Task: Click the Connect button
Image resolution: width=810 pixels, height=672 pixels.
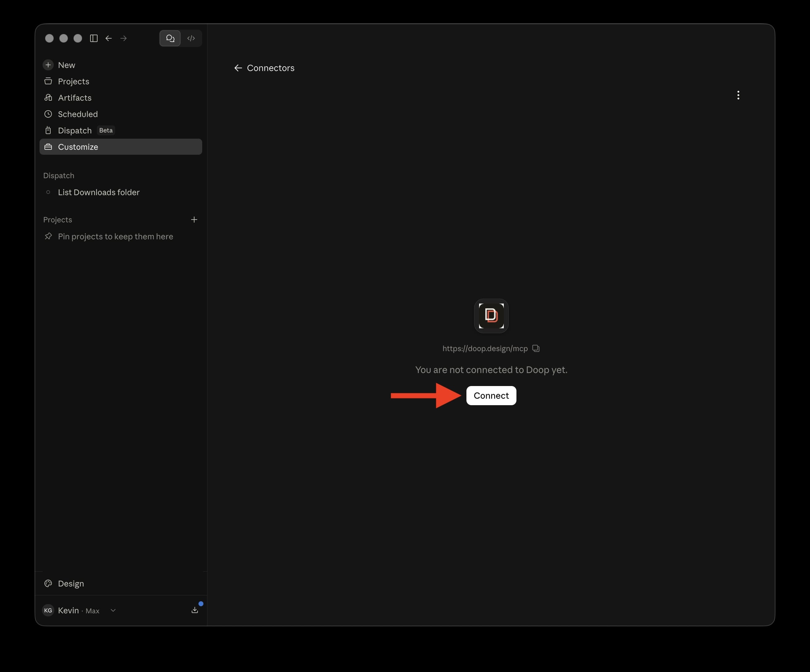Action: tap(491, 396)
